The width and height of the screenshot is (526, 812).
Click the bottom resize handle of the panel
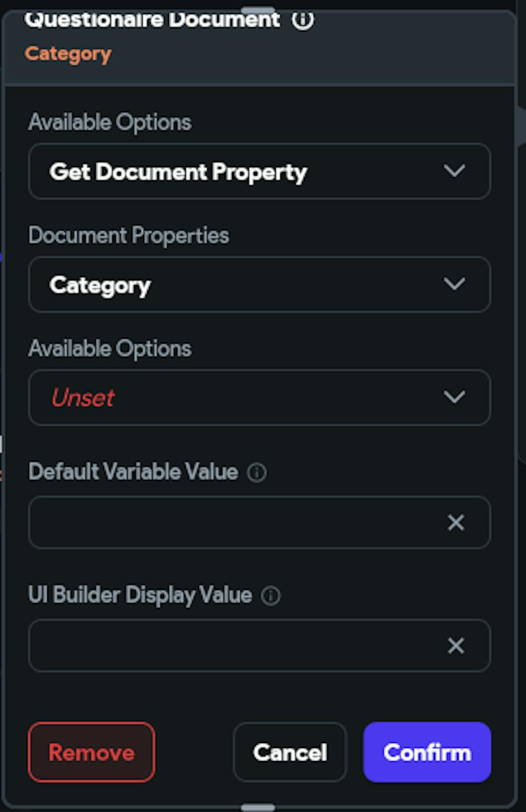[x=258, y=807]
